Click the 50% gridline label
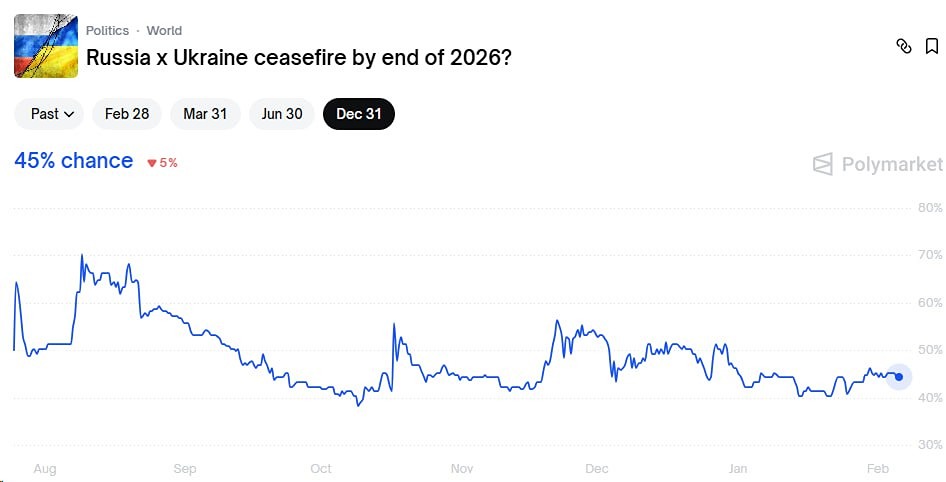Image resolution: width=946 pixels, height=482 pixels. point(930,350)
